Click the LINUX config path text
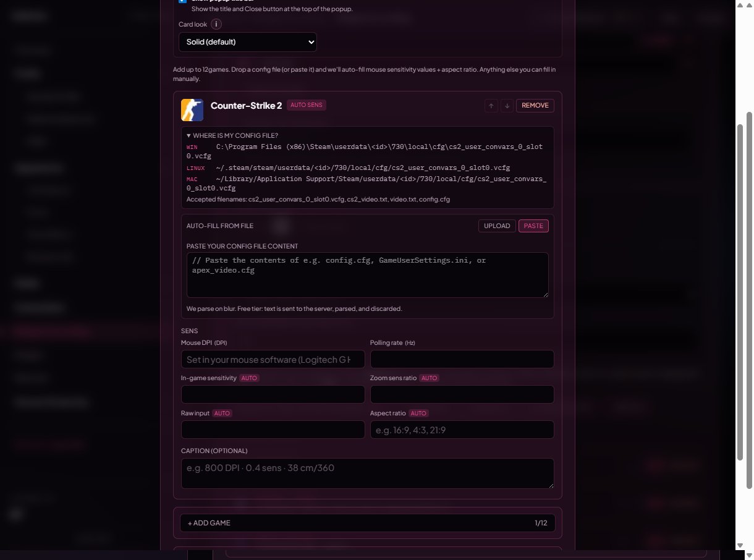754x560 pixels. pos(363,168)
